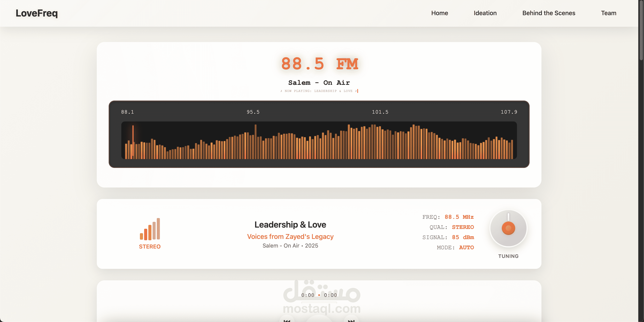This screenshot has height=322, width=644.
Task: Click the TUNING label under the knob
Action: tap(508, 256)
